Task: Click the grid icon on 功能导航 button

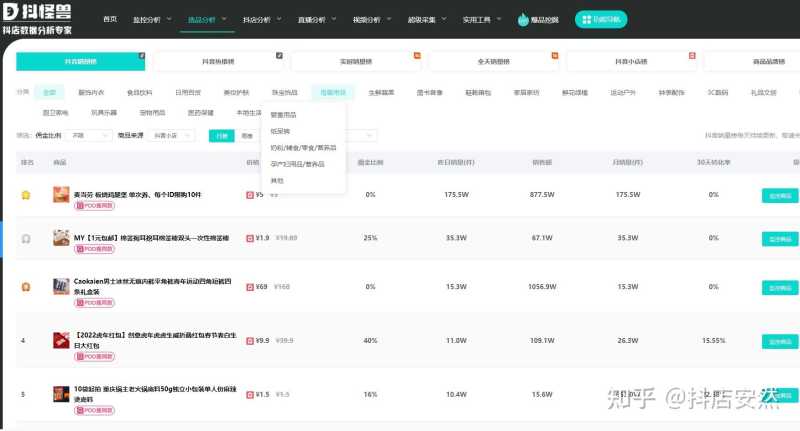Action: click(586, 19)
